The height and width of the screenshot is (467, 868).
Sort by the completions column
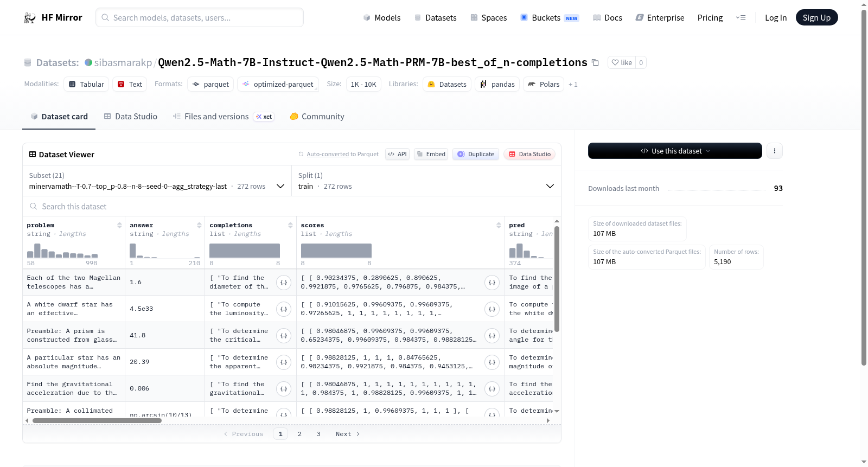coord(290,225)
